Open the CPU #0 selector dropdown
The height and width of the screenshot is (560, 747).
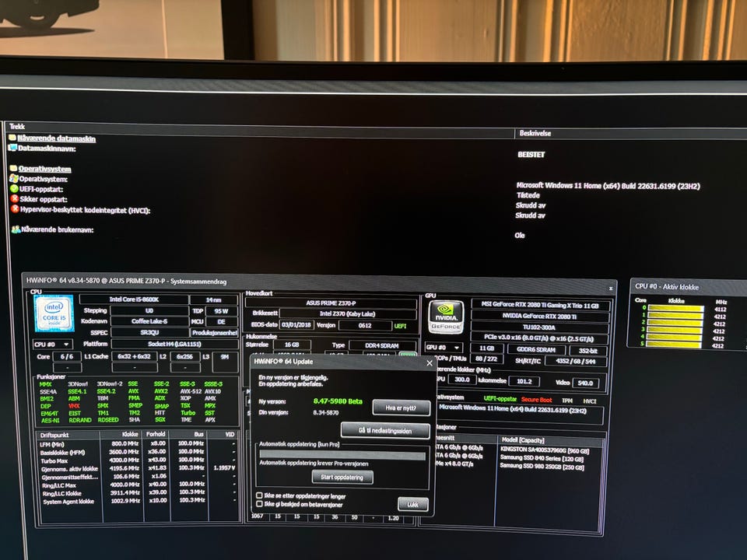pyautogui.click(x=52, y=345)
